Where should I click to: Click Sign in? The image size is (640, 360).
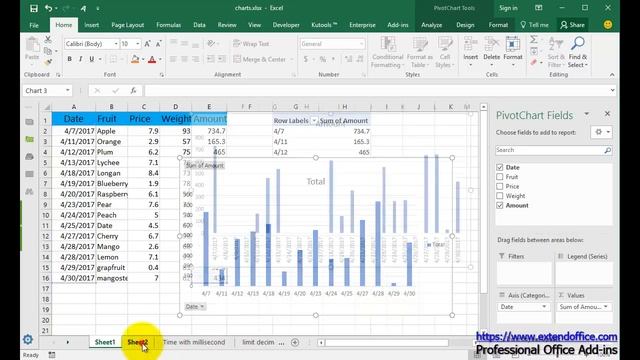coord(508,8)
